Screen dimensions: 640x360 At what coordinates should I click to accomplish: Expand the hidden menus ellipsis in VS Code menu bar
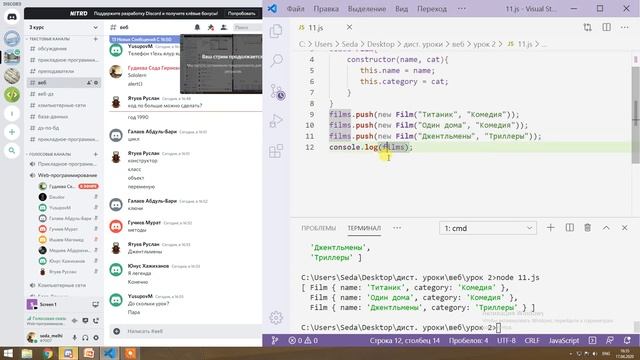point(462,9)
